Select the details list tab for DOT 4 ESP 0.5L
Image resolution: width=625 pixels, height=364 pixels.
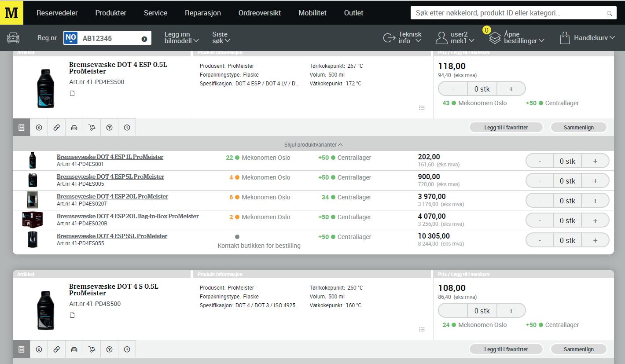pyautogui.click(x=22, y=128)
